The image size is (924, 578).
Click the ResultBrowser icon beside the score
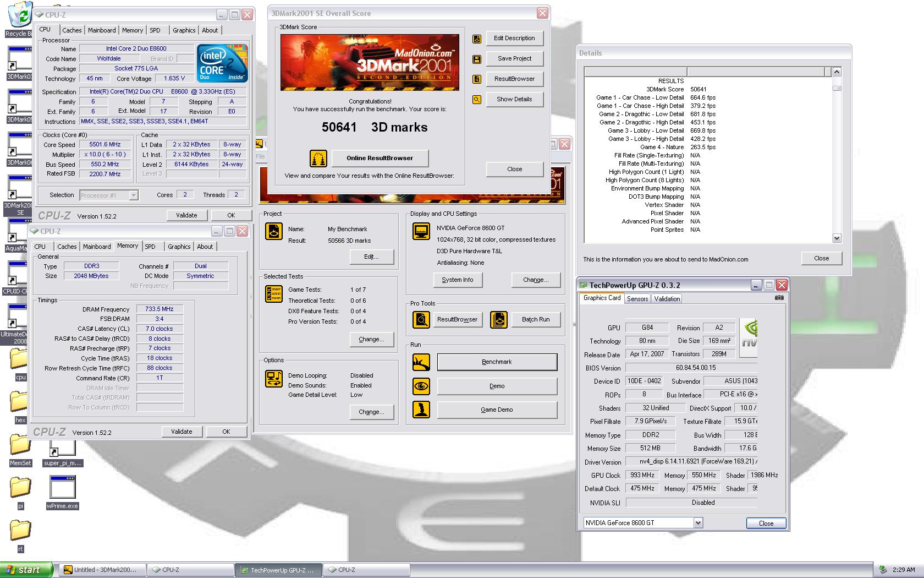click(x=477, y=79)
